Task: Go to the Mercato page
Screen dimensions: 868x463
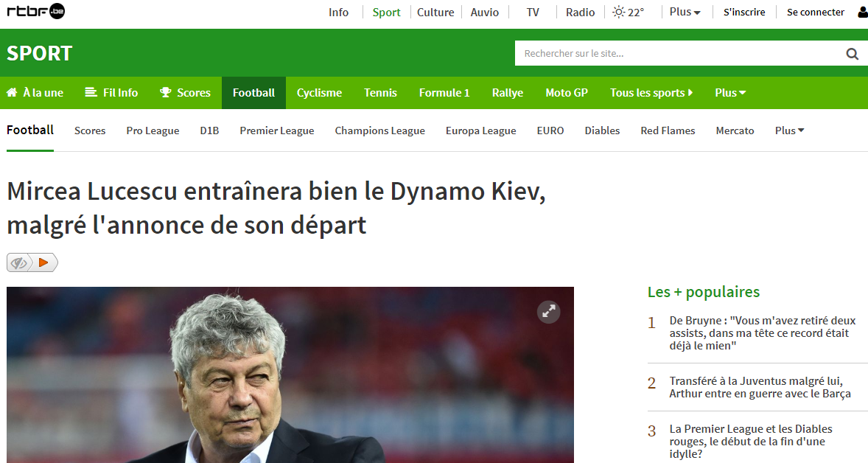Action: coord(735,130)
